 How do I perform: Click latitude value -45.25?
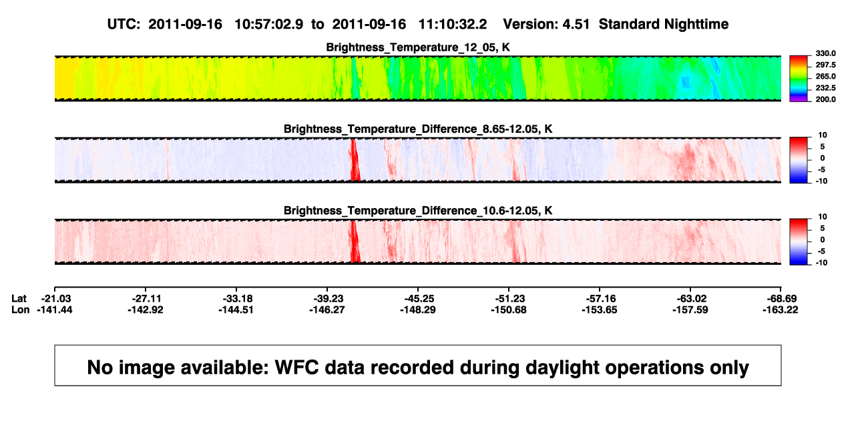[x=418, y=298]
